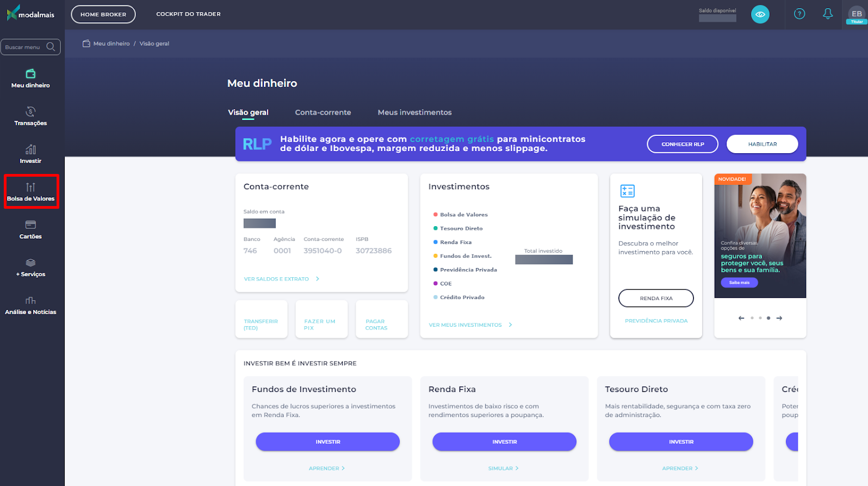This screenshot has height=486, width=868.
Task: Open Transações in the sidebar
Action: [x=30, y=116]
